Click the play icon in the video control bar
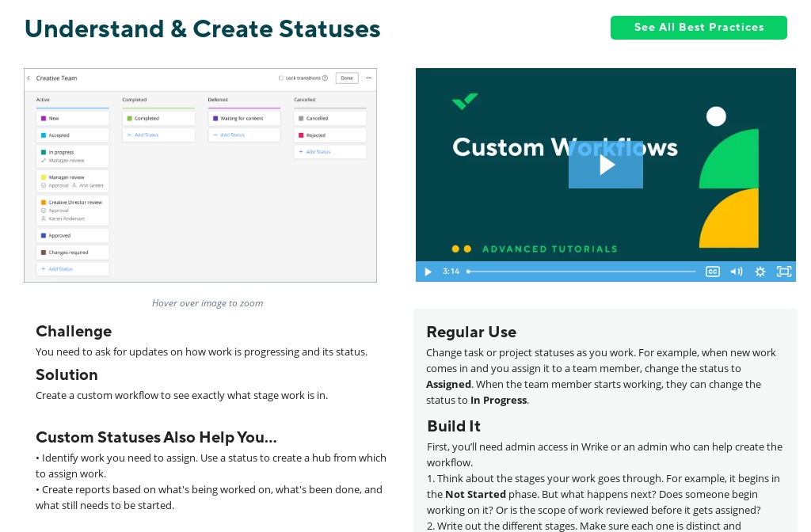This screenshot has height=532, width=811. click(428, 272)
